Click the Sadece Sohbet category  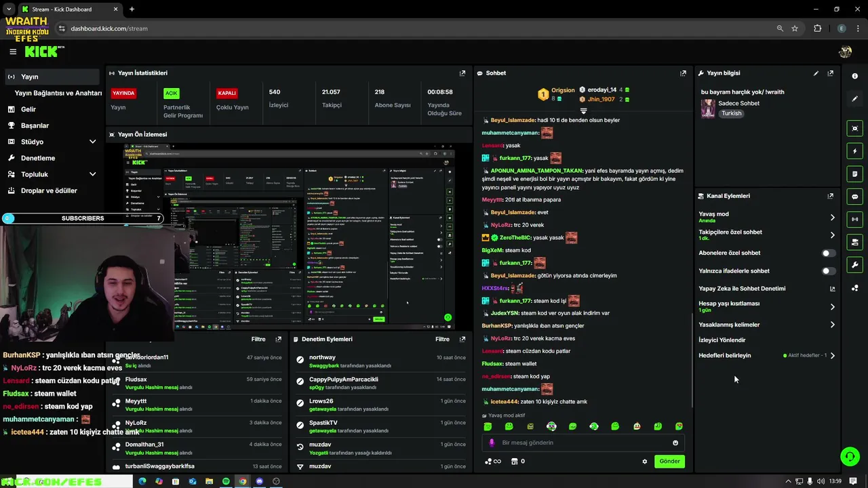tap(738, 104)
